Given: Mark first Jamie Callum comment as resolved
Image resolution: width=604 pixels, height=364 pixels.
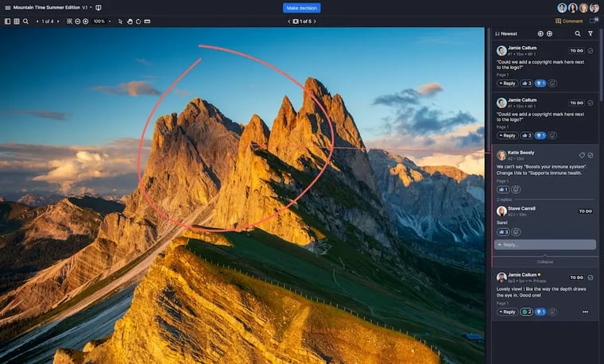Looking at the screenshot, I should 590,50.
